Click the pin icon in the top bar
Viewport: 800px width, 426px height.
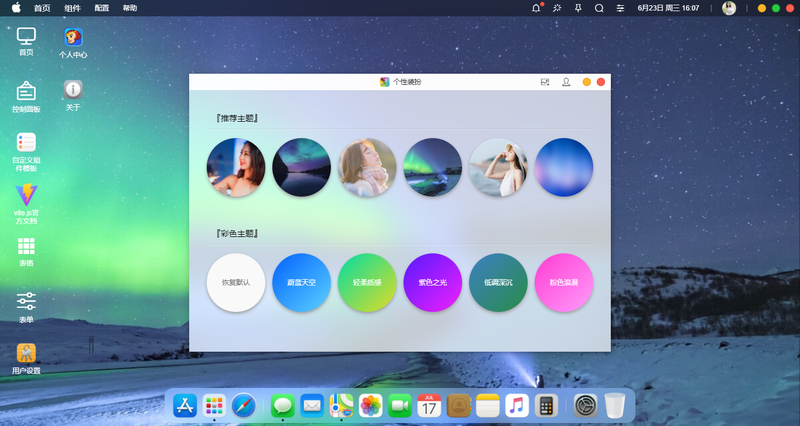[578, 8]
